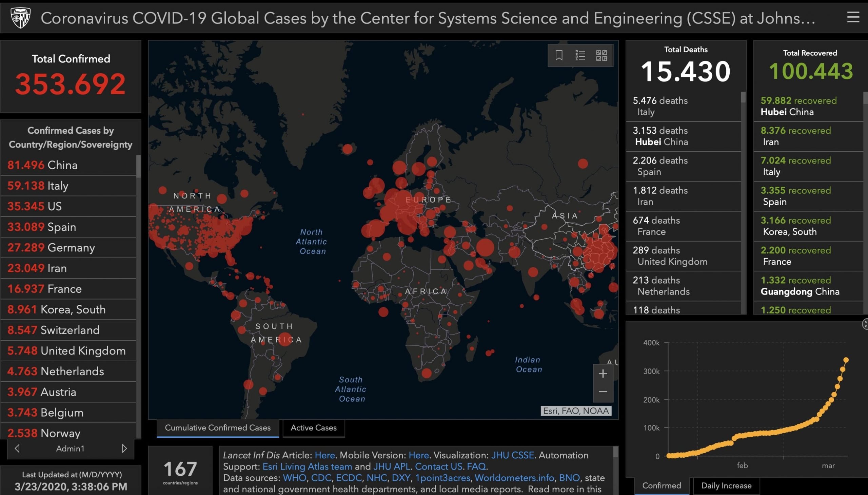Click '674 deaths France' entry
This screenshot has height=495, width=868.
(683, 226)
